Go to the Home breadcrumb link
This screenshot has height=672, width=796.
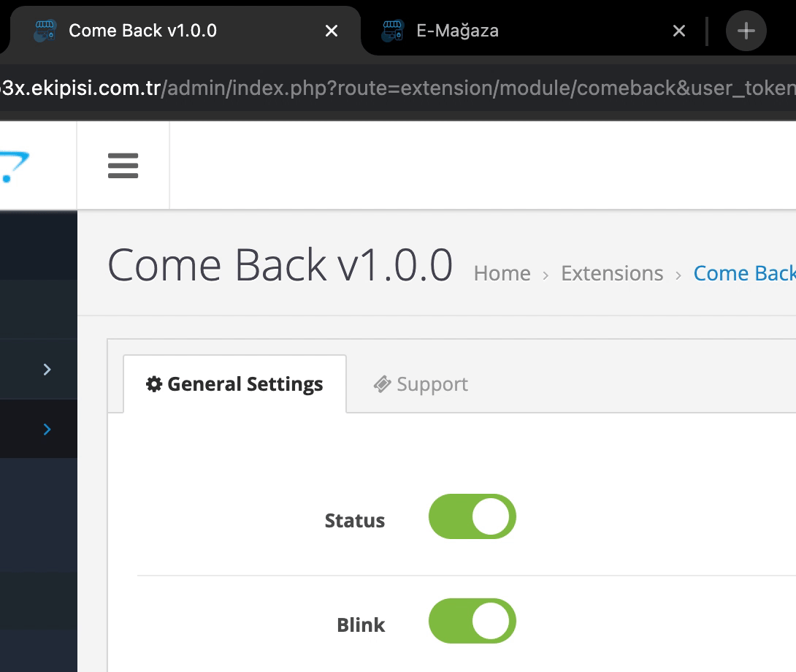coord(502,273)
